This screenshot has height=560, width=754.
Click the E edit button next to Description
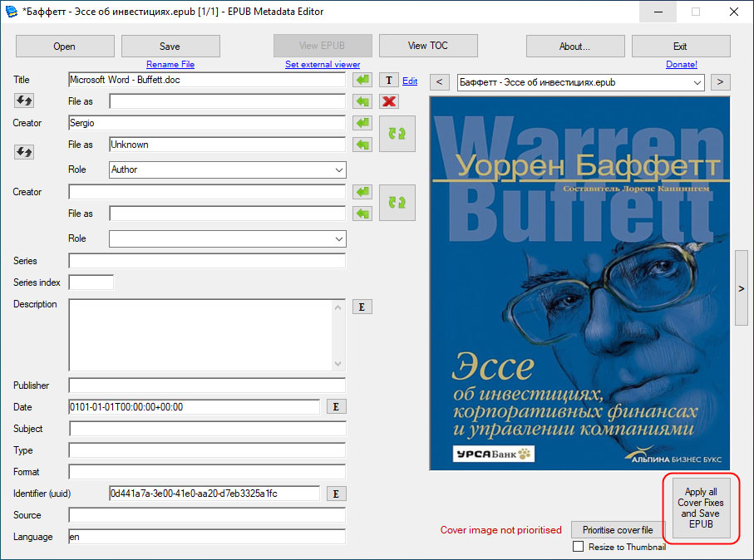[362, 307]
